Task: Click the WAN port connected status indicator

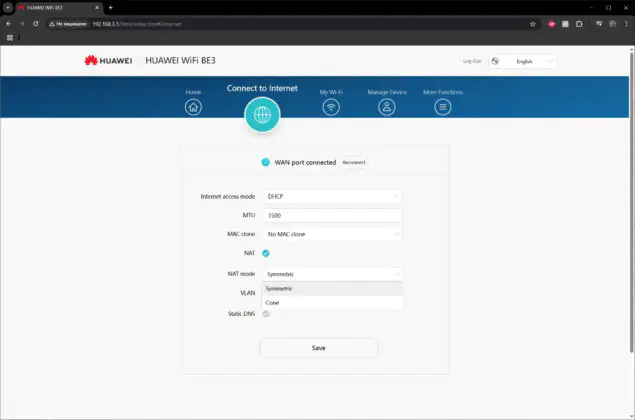Action: [x=266, y=162]
